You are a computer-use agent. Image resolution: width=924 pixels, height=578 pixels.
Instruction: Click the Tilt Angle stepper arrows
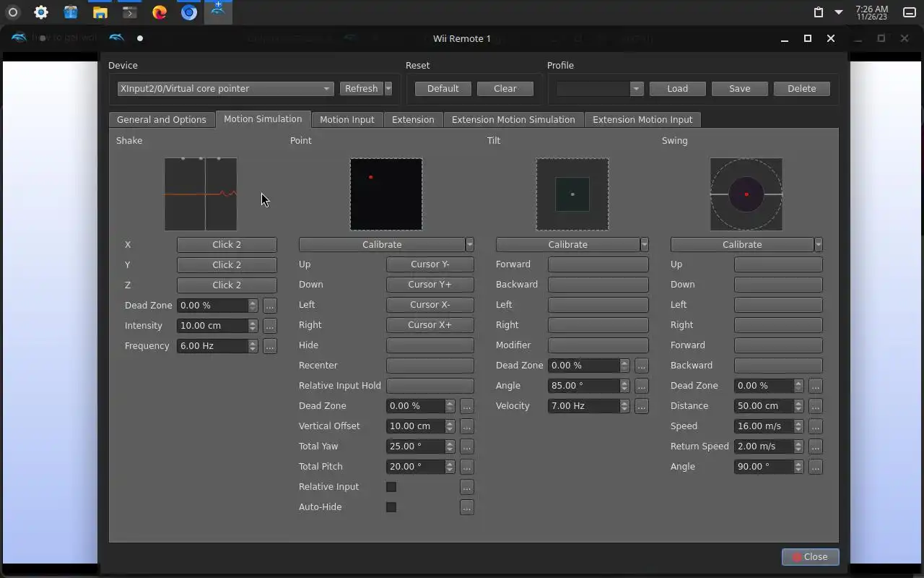click(x=624, y=386)
